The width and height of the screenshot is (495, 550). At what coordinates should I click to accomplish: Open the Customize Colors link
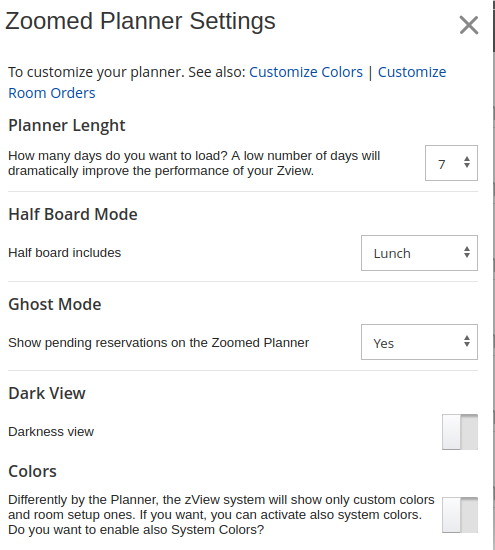[x=306, y=72]
